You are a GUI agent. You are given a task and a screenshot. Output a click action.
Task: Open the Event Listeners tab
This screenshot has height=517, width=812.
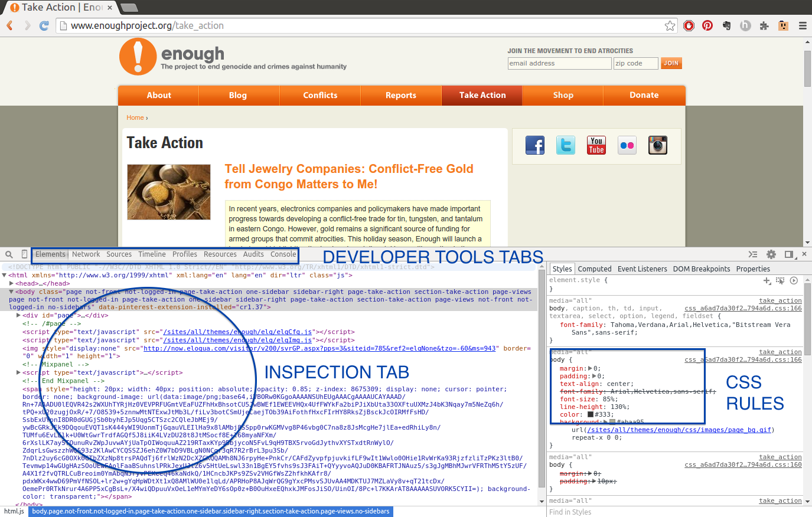643,269
